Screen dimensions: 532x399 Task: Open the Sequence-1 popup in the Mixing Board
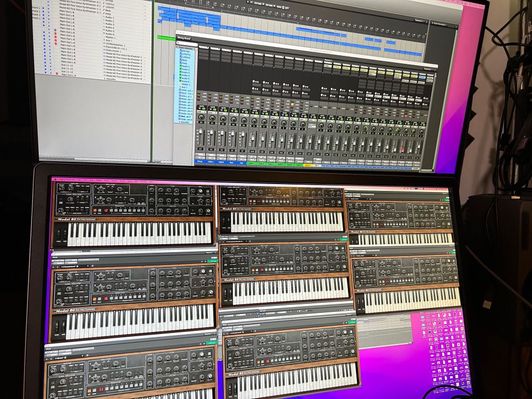click(428, 69)
